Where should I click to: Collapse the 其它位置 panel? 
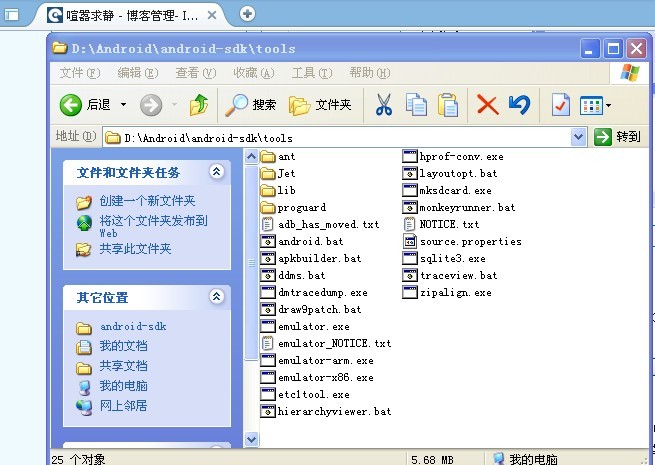point(216,297)
